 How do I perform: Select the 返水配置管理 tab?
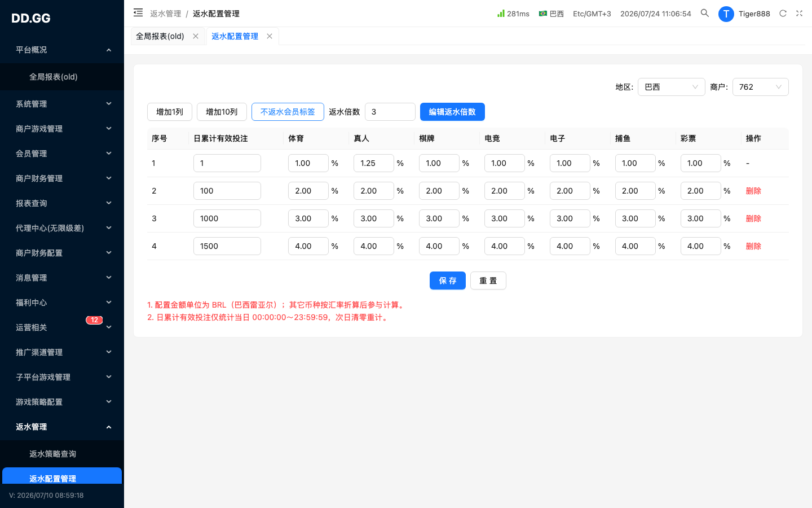pyautogui.click(x=235, y=36)
